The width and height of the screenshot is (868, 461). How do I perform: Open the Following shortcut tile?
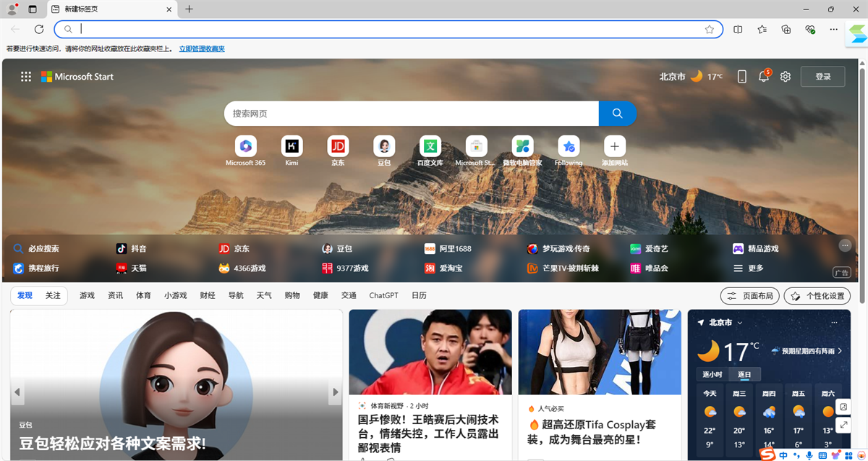click(569, 151)
